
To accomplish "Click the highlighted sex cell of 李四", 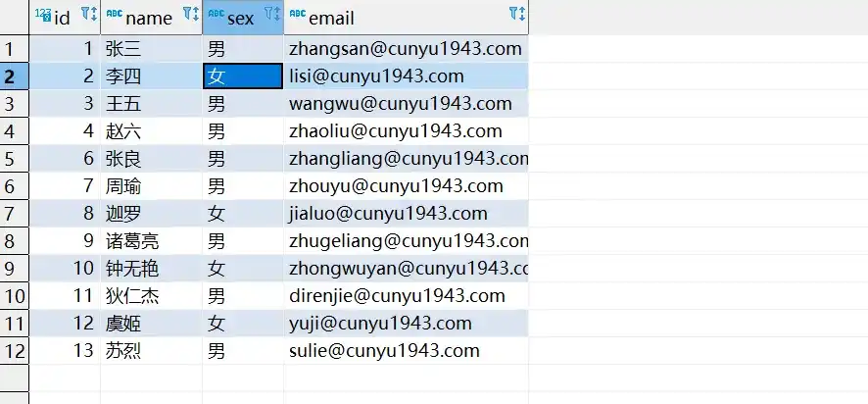I will tap(243, 76).
